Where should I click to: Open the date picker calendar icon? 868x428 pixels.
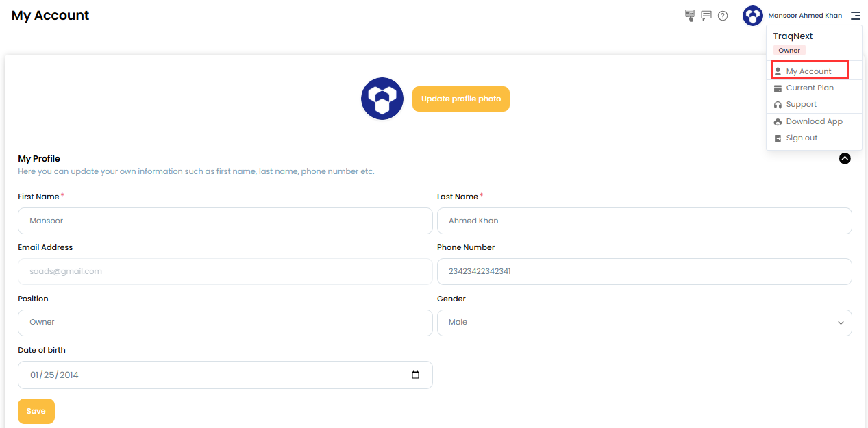tap(415, 375)
